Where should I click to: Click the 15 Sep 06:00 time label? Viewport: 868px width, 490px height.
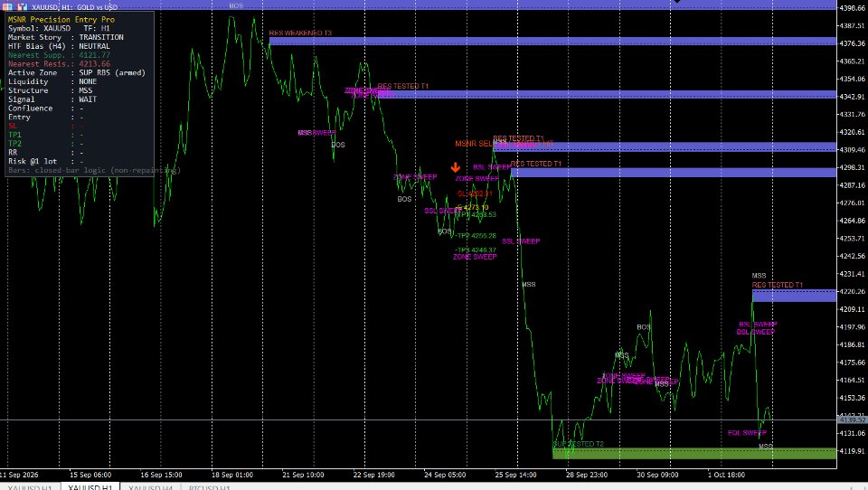click(x=90, y=475)
